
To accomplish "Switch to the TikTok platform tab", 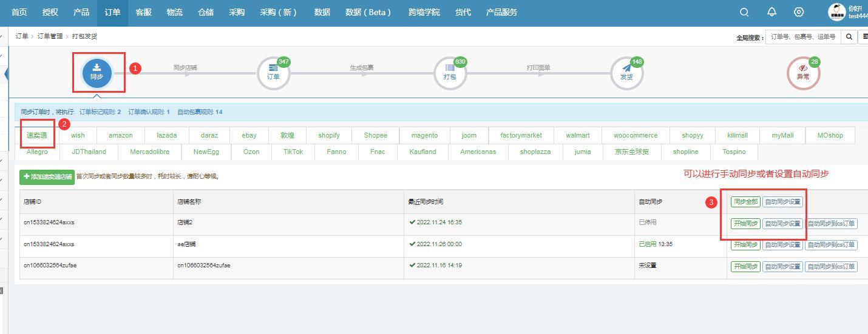I will pyautogui.click(x=293, y=152).
